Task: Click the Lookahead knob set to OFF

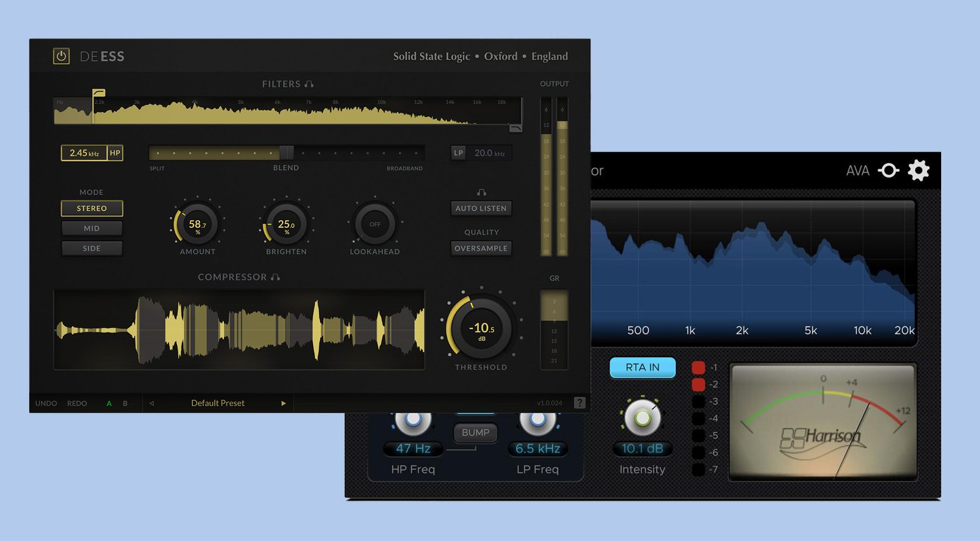Action: click(375, 224)
